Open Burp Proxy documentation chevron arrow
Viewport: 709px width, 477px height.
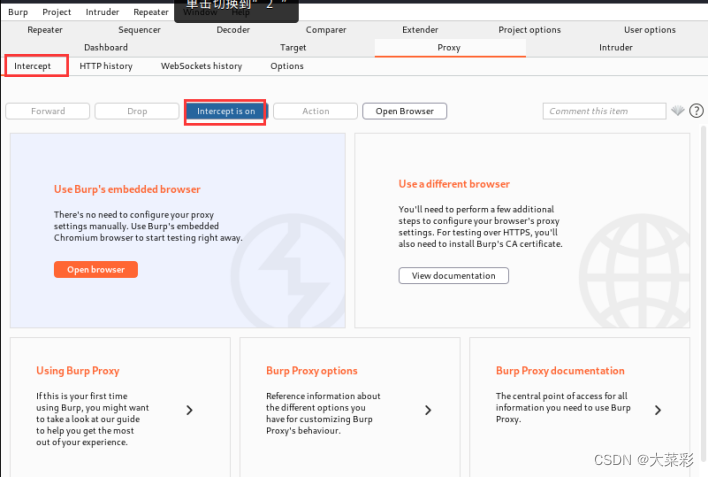click(658, 410)
